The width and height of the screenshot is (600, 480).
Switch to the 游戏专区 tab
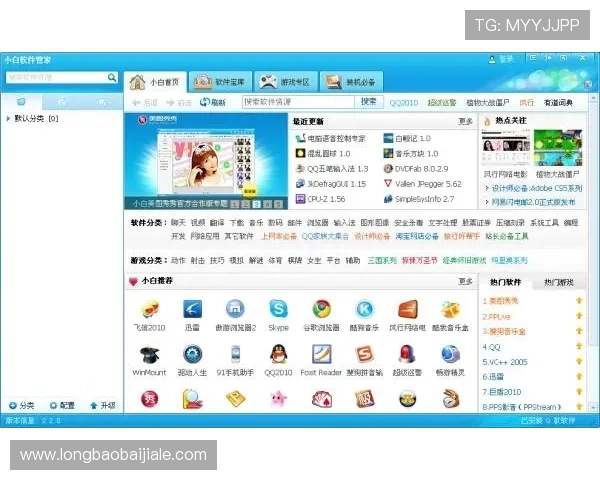point(286,82)
